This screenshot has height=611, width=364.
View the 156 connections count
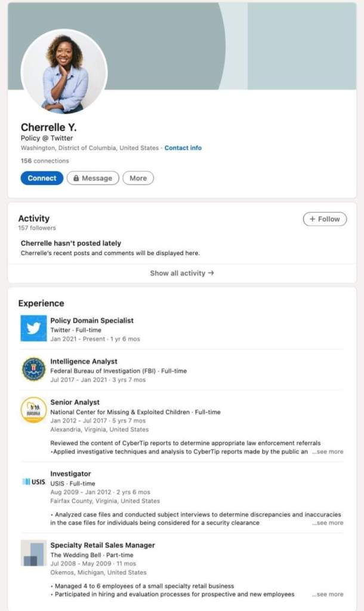[x=45, y=161]
